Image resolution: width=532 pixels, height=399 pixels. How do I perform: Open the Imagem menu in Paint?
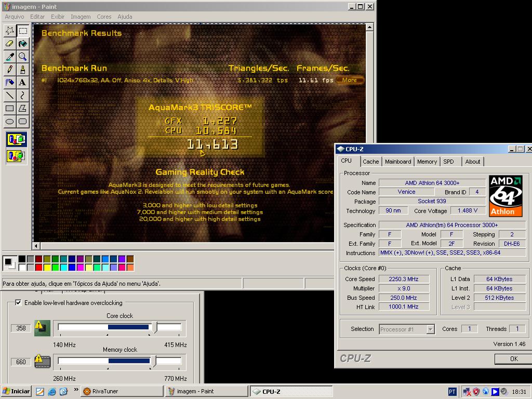[x=81, y=17]
